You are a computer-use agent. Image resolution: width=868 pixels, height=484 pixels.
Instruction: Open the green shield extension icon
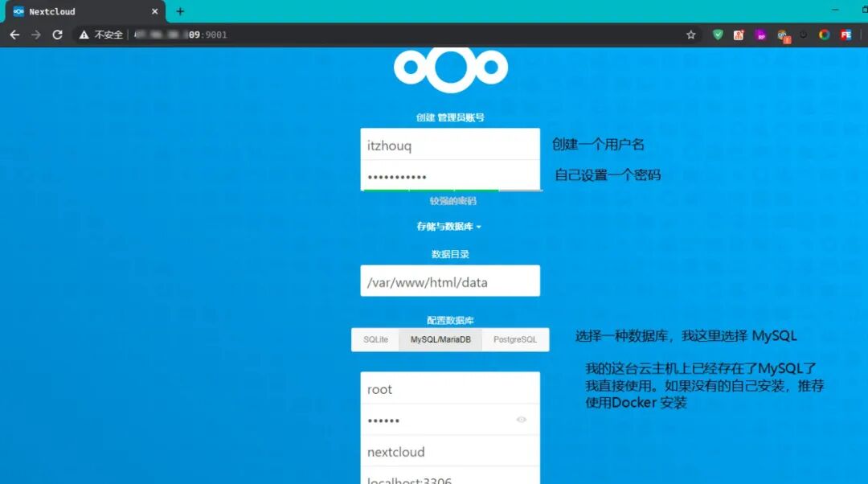[x=718, y=35]
